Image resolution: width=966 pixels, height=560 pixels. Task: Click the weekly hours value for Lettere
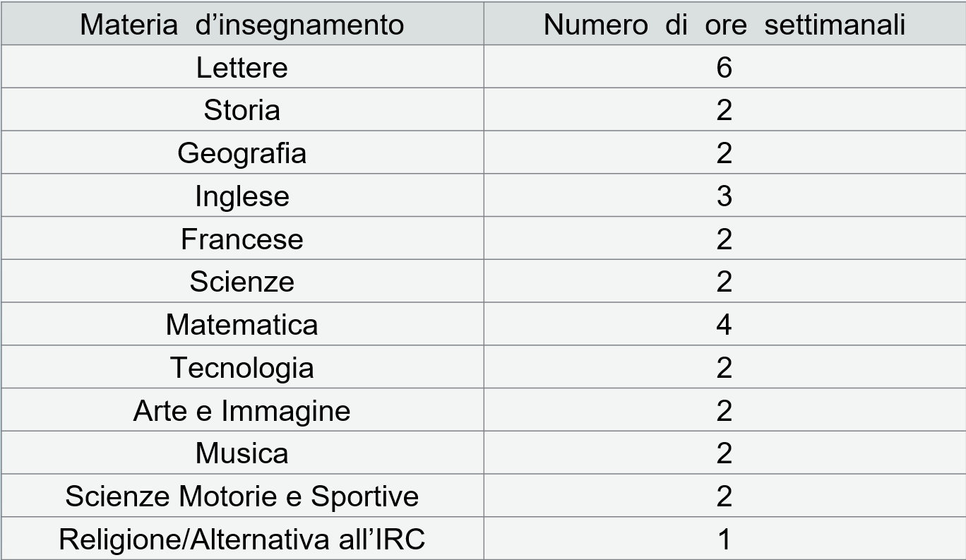(x=724, y=68)
